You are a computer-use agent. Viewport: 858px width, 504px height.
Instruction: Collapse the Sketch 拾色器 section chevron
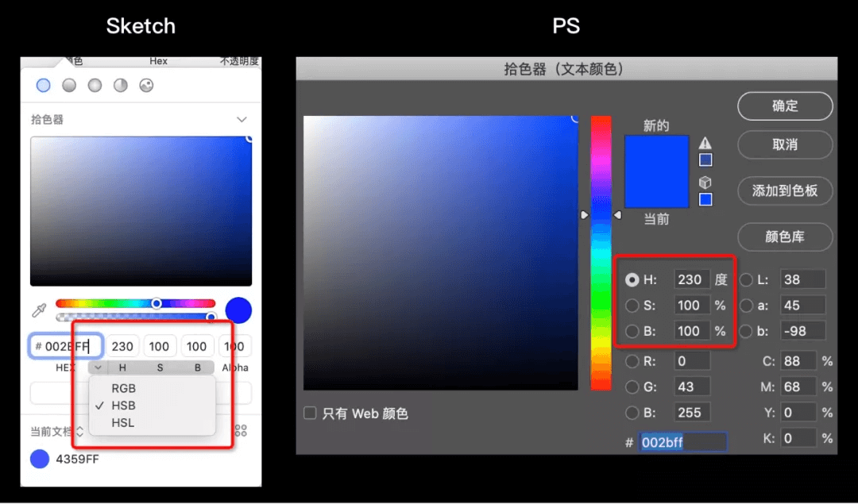click(x=242, y=119)
